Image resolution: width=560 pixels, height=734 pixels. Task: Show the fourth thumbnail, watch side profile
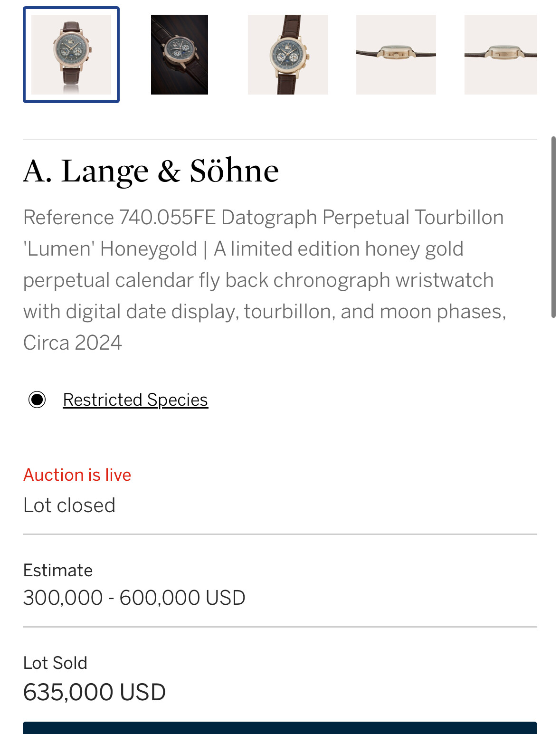(x=396, y=55)
